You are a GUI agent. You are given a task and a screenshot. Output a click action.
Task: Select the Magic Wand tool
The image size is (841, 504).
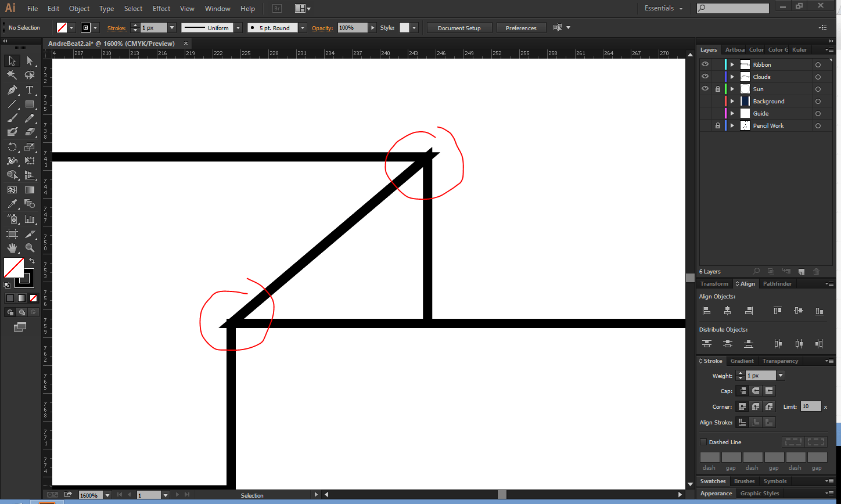(12, 75)
